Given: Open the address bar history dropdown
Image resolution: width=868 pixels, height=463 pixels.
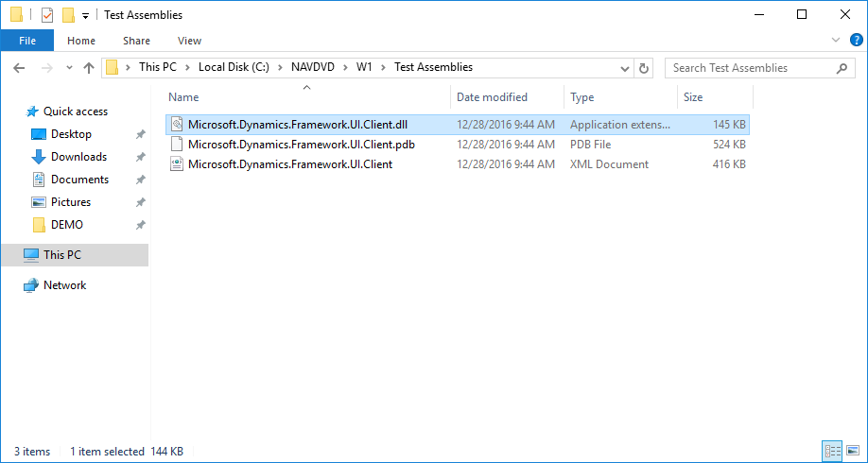Looking at the screenshot, I should [624, 68].
